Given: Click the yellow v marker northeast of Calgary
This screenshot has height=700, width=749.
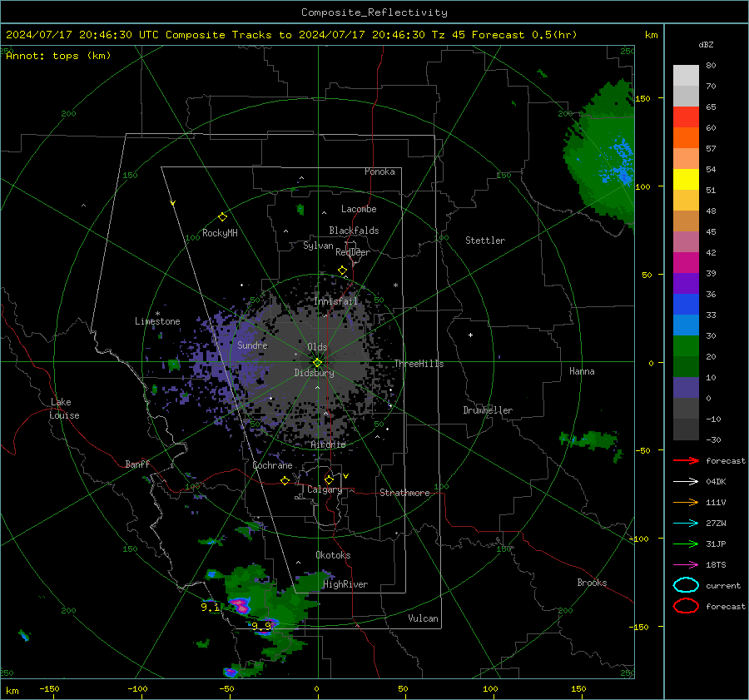Looking at the screenshot, I should [x=346, y=476].
